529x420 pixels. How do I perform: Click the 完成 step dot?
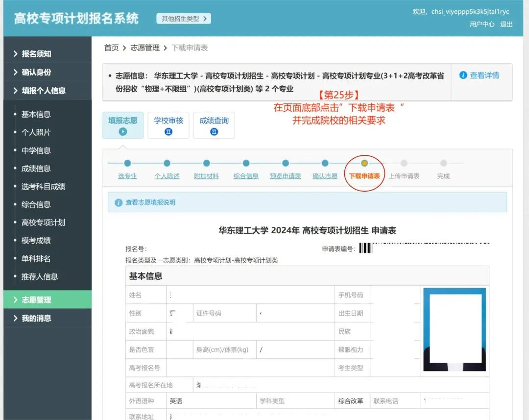[443, 163]
